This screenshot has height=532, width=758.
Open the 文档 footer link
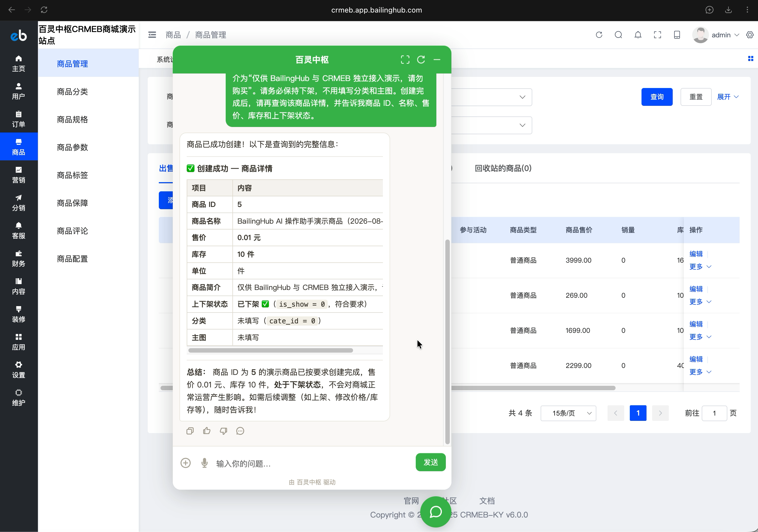(487, 501)
